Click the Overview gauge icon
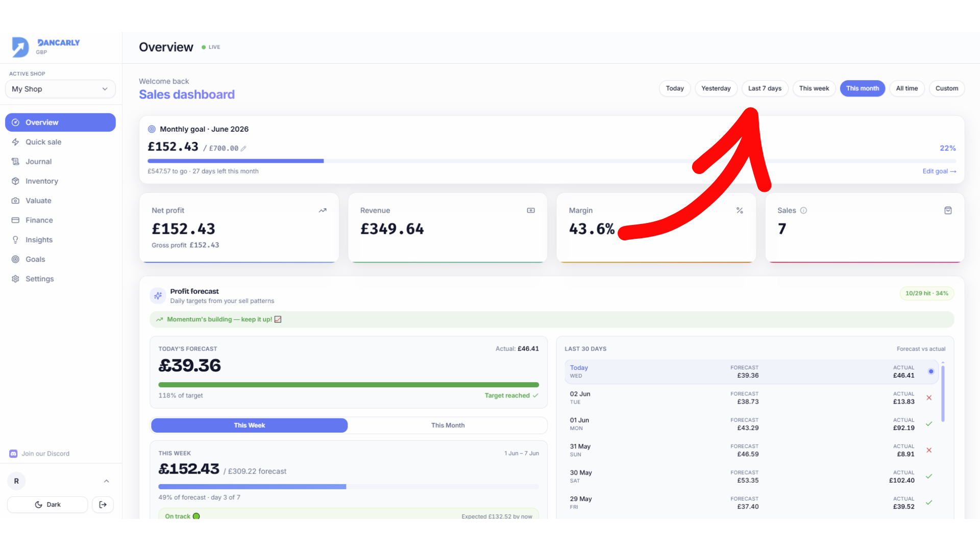Image resolution: width=980 pixels, height=551 pixels. coord(15,122)
